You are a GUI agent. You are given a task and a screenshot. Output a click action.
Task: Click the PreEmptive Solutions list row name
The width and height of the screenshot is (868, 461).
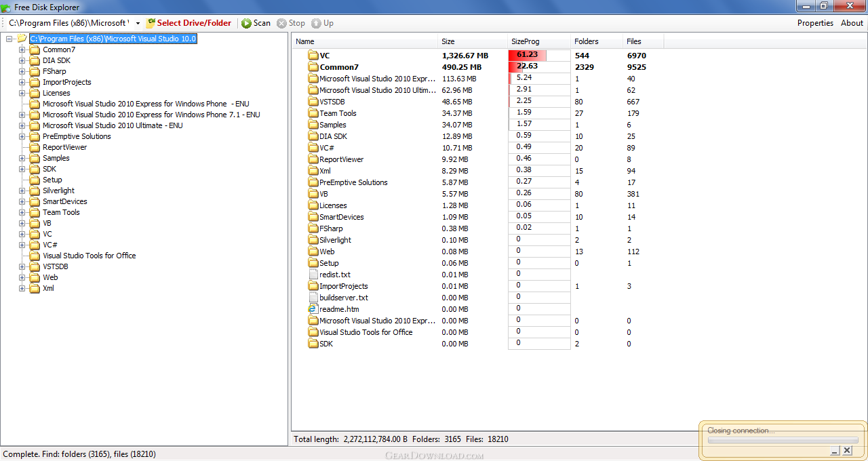[353, 182]
